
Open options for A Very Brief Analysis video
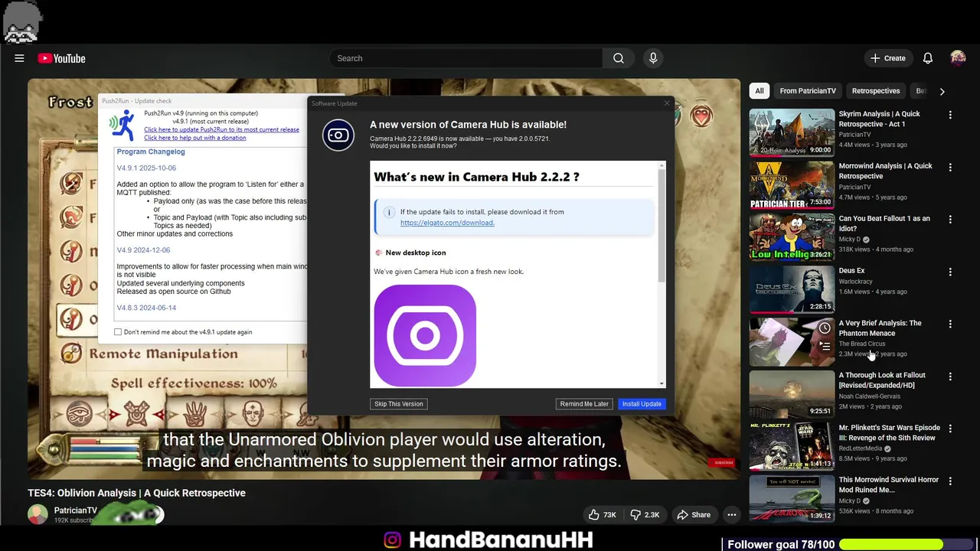coord(950,324)
